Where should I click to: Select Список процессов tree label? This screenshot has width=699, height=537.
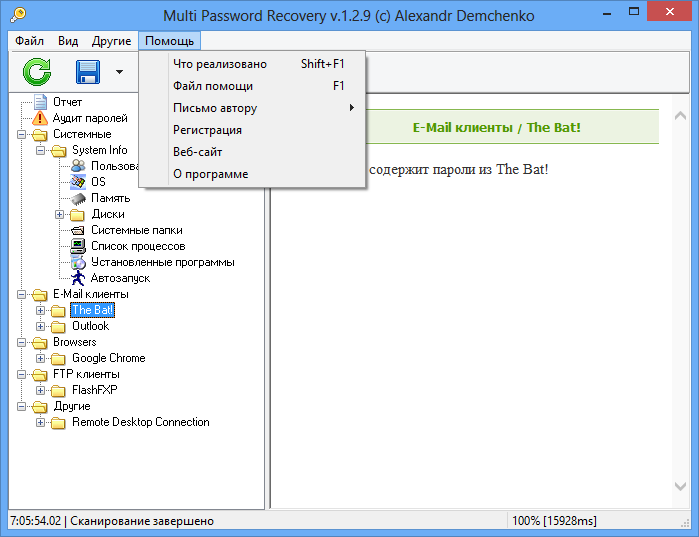[138, 246]
